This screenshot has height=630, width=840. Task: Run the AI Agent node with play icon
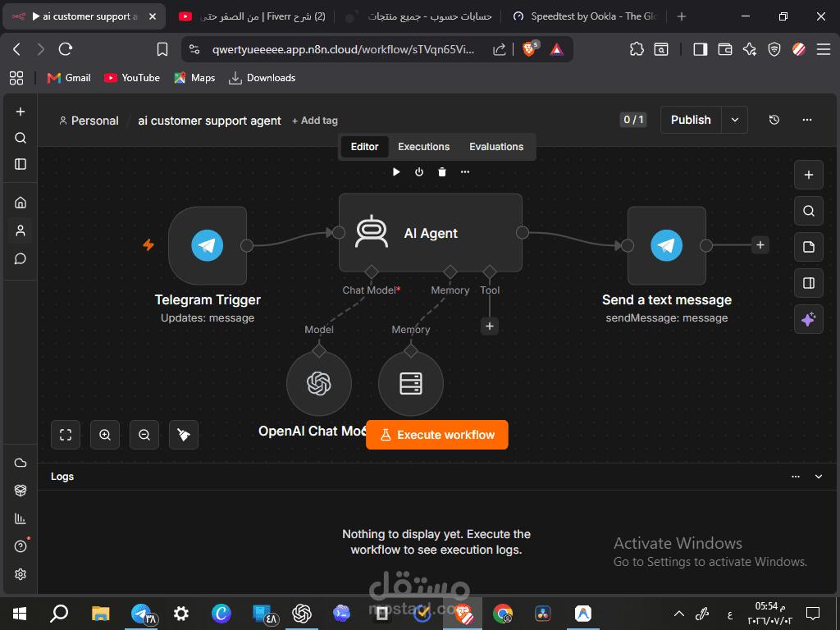click(x=396, y=172)
